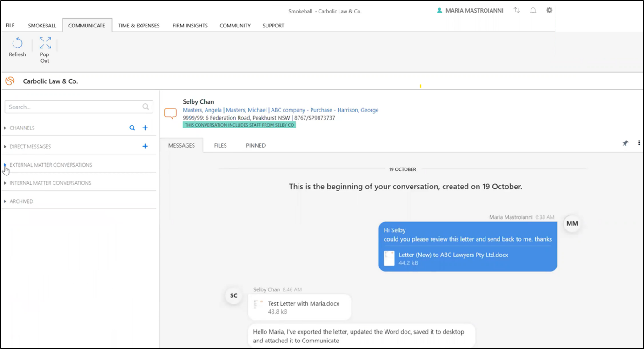The height and width of the screenshot is (349, 644).
Task: Open the Community tab
Action: tap(235, 26)
